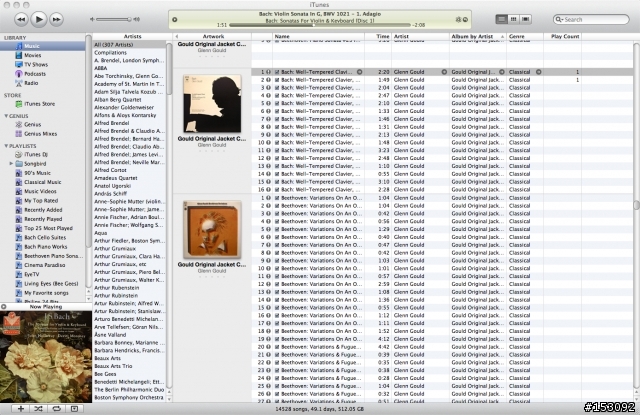Screen dimensions: 640x415
Task: Select All (307 Artists) in browser
Action: coord(129,44)
